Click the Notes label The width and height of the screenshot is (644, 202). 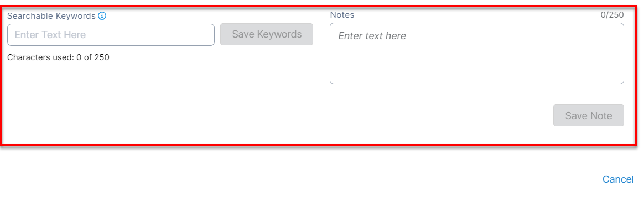coord(342,15)
